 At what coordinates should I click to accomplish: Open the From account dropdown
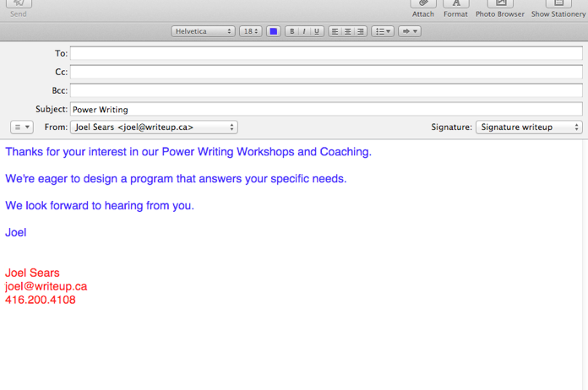tap(154, 127)
